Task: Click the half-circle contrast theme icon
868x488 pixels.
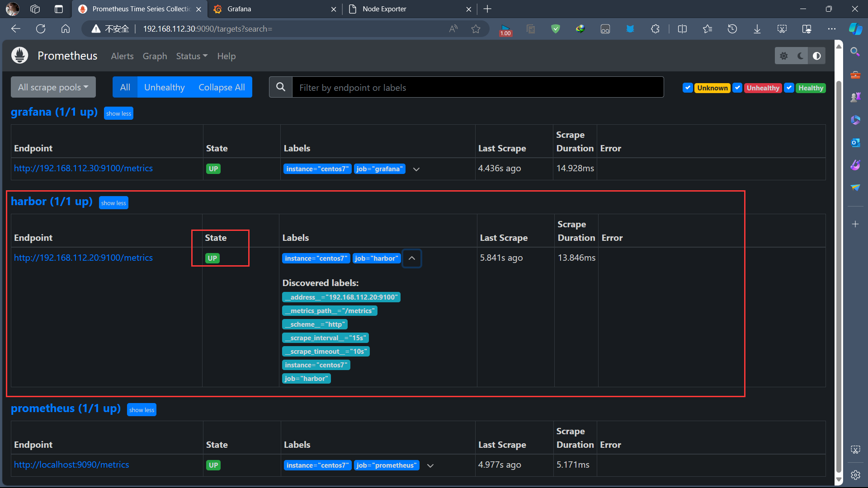Action: coord(816,56)
